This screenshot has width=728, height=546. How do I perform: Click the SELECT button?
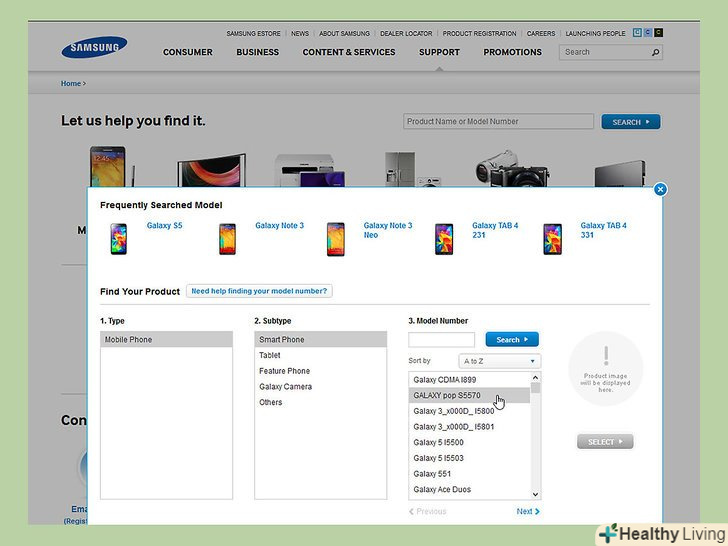605,442
